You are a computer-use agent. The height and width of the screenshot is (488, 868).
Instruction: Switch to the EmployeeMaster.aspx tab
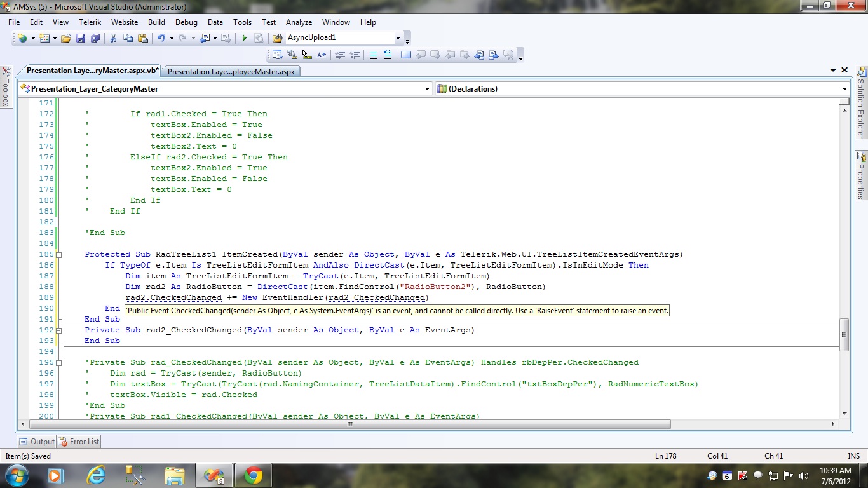(x=231, y=72)
